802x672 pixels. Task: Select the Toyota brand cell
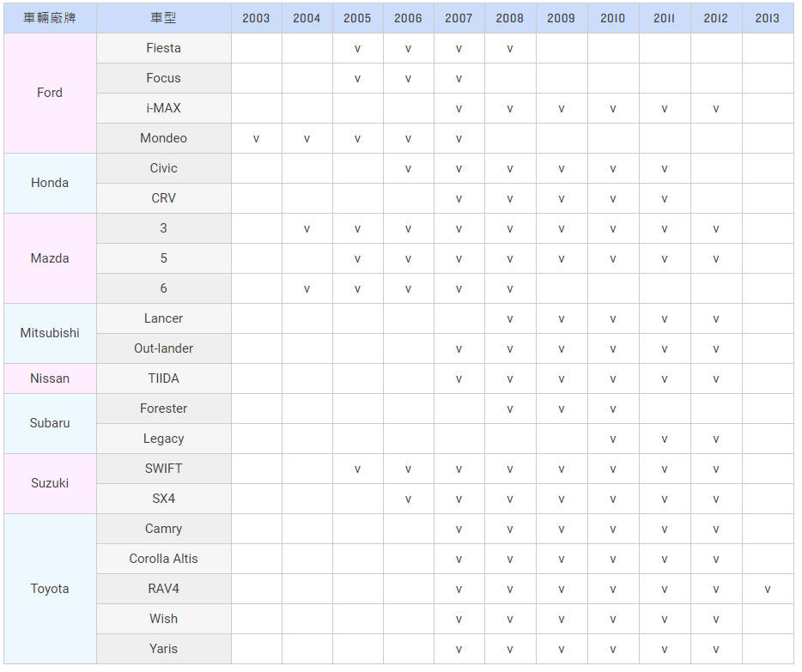click(x=50, y=589)
